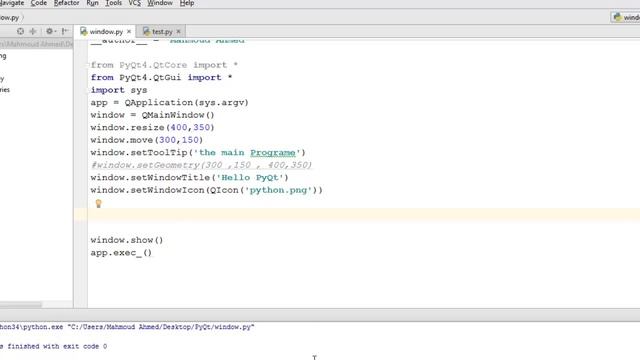Switch to the test.py tab

point(162,31)
